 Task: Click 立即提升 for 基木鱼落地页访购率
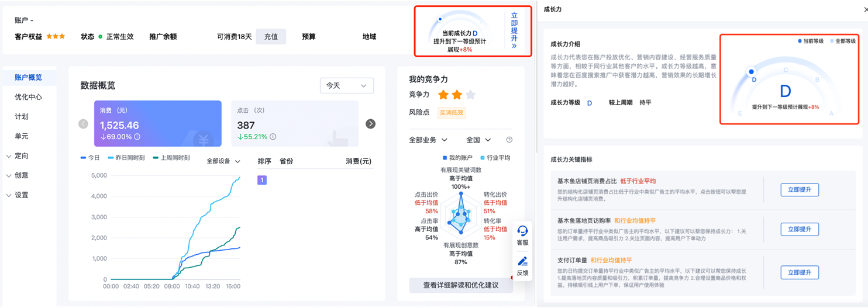(x=800, y=229)
